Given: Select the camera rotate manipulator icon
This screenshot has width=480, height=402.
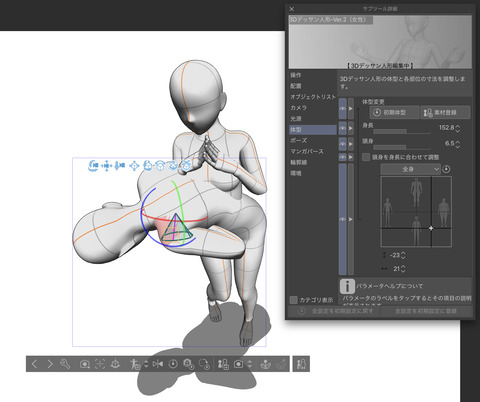Looking at the screenshot, I should click(x=93, y=165).
